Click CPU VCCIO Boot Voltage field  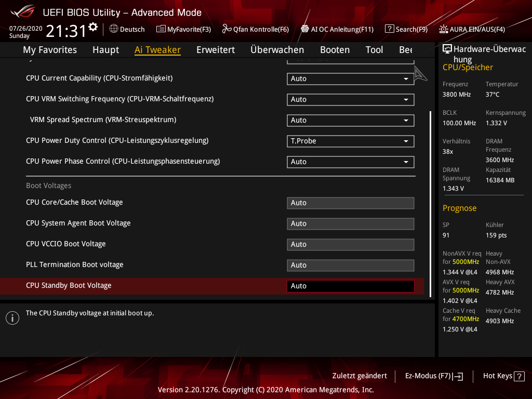coord(351,244)
